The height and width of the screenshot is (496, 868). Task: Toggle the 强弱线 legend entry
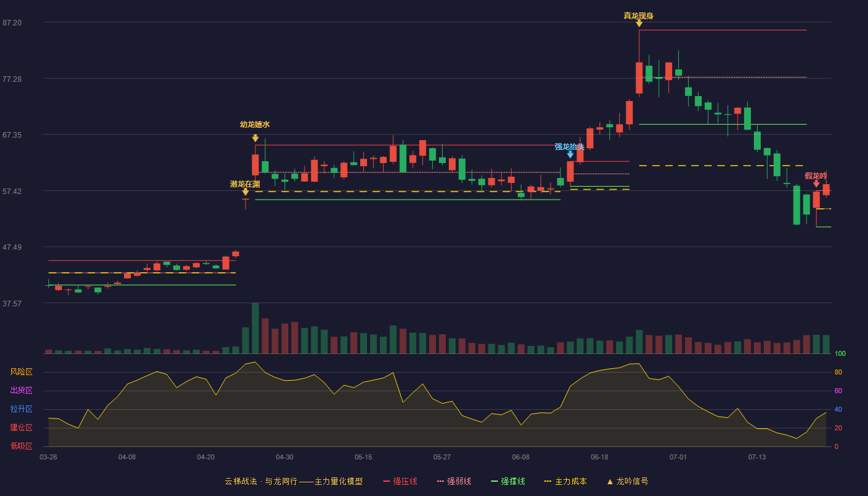(x=454, y=481)
